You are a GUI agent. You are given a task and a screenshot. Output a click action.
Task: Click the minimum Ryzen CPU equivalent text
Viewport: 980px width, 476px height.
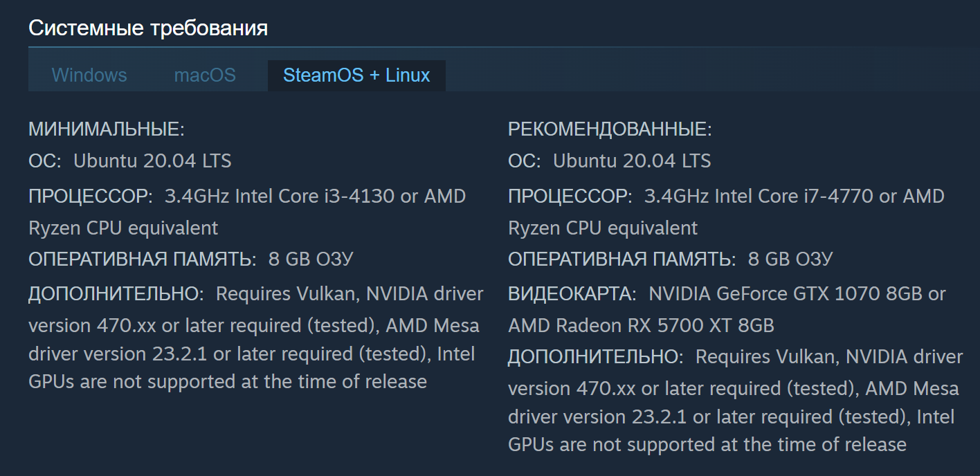(123, 228)
